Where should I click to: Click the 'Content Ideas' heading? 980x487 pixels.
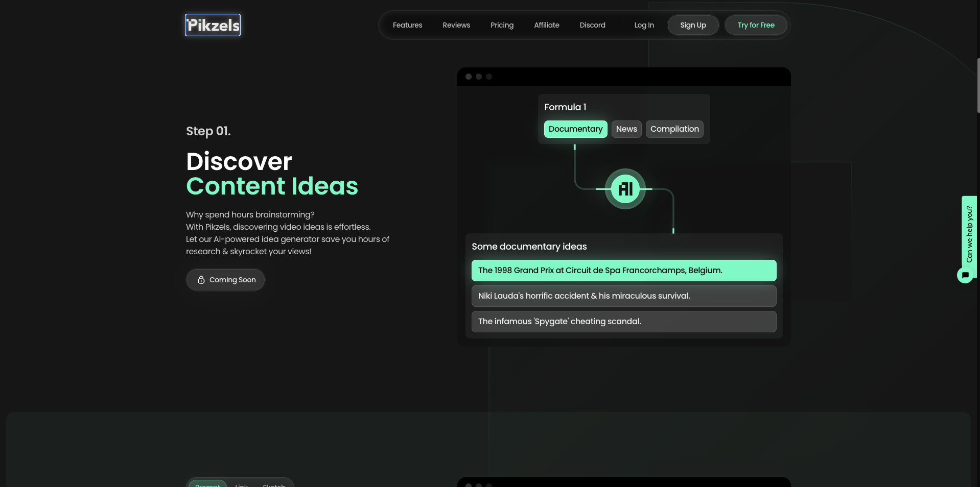point(272,186)
